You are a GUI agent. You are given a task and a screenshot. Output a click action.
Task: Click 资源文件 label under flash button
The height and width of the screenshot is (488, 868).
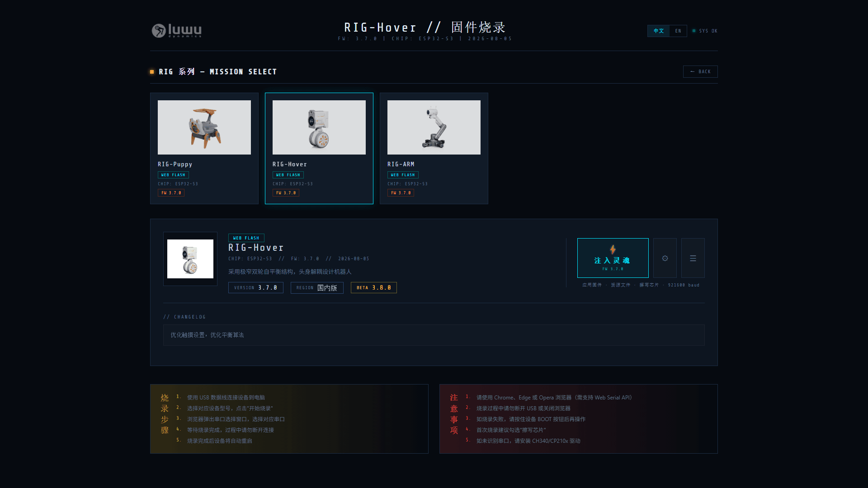click(620, 285)
